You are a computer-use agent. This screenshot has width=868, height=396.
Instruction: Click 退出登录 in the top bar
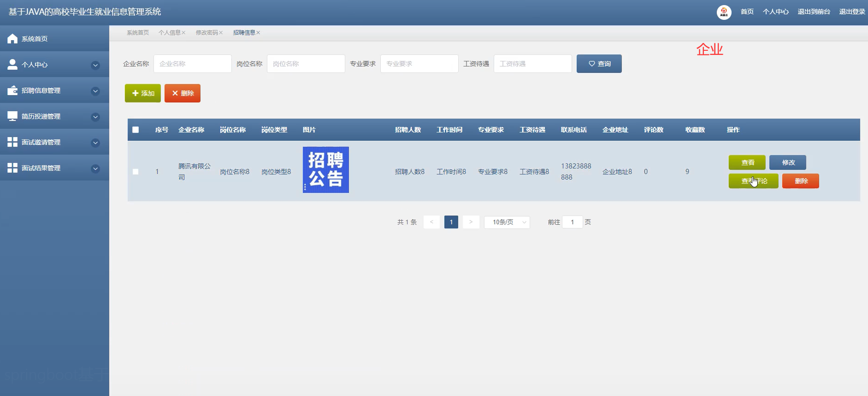852,12
